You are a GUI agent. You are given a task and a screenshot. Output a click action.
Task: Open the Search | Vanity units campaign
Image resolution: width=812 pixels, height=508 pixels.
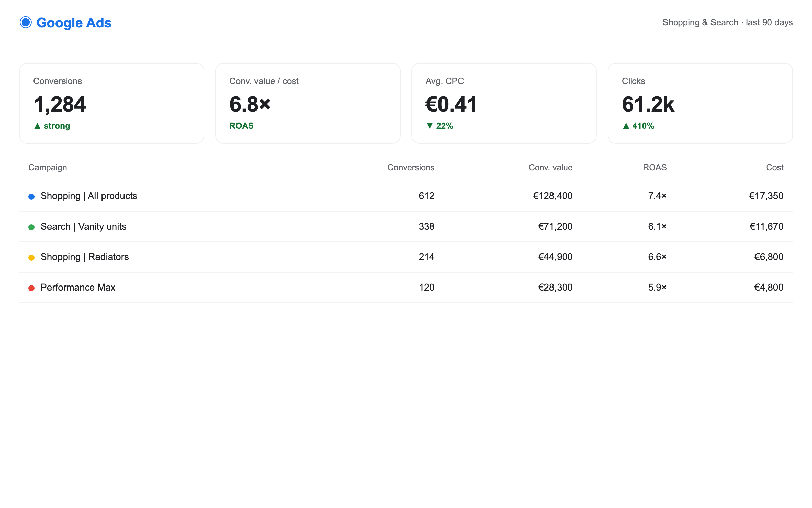pos(84,226)
